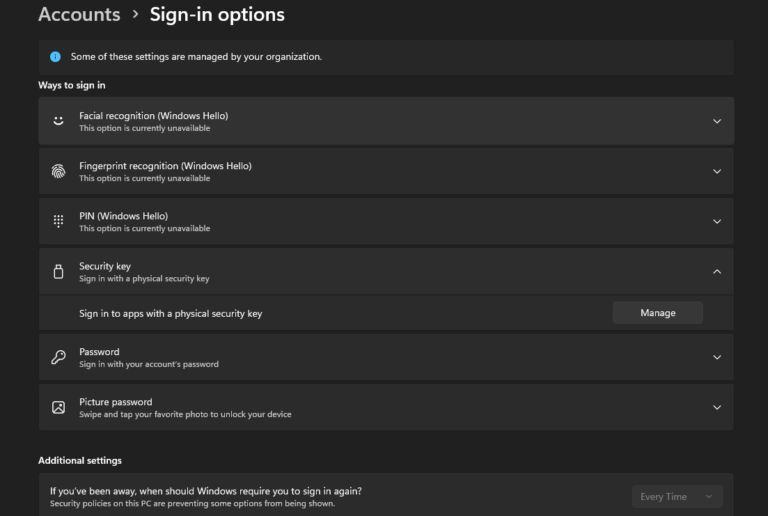Viewport: 768px width, 516px height.
Task: Expand PIN (Windows Hello) chevron
Action: pos(716,221)
